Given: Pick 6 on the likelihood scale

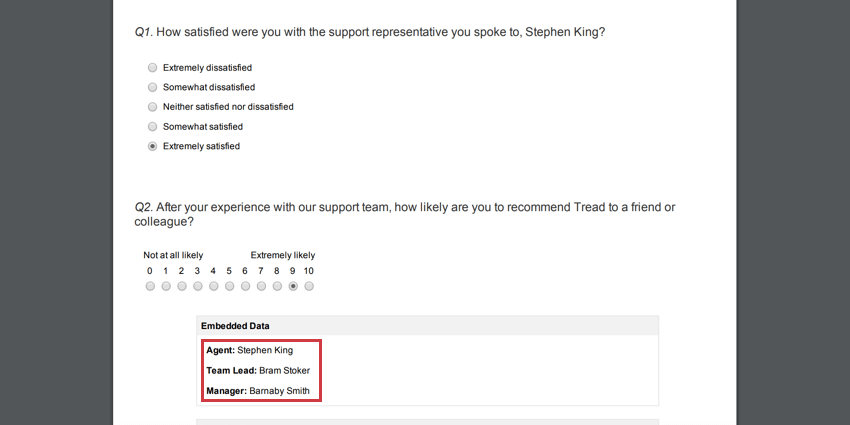Looking at the screenshot, I should [x=246, y=286].
